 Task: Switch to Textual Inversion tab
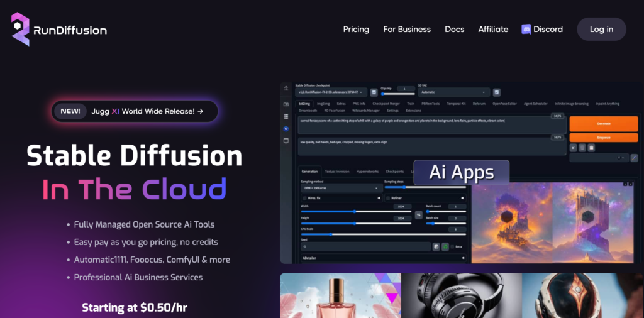337,171
